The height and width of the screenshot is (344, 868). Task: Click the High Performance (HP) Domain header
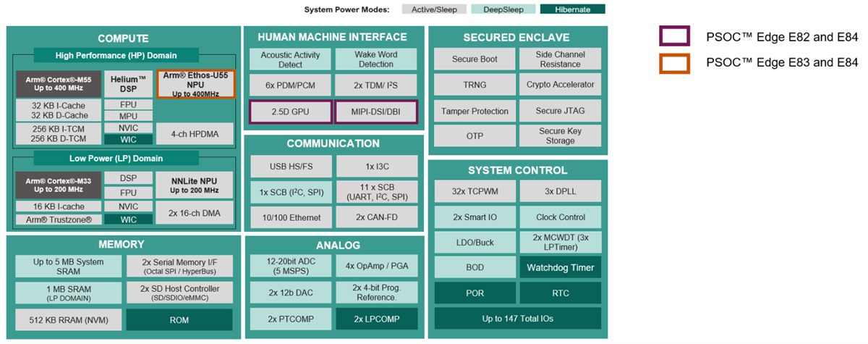pos(116,55)
